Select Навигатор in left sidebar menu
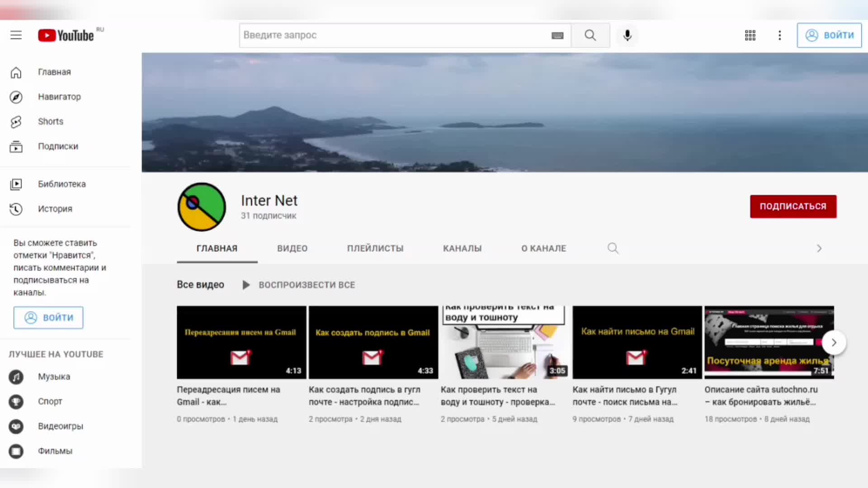The width and height of the screenshot is (868, 488). tap(59, 97)
